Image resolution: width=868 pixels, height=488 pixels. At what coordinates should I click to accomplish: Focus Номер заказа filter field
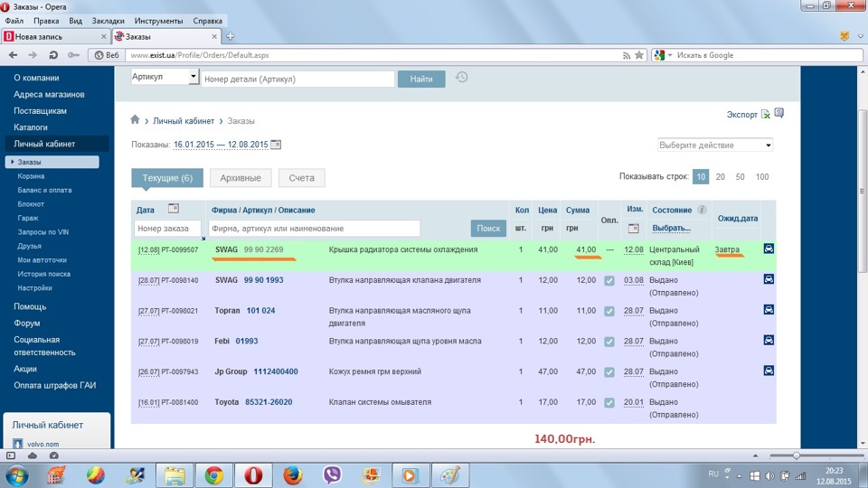click(167, 228)
